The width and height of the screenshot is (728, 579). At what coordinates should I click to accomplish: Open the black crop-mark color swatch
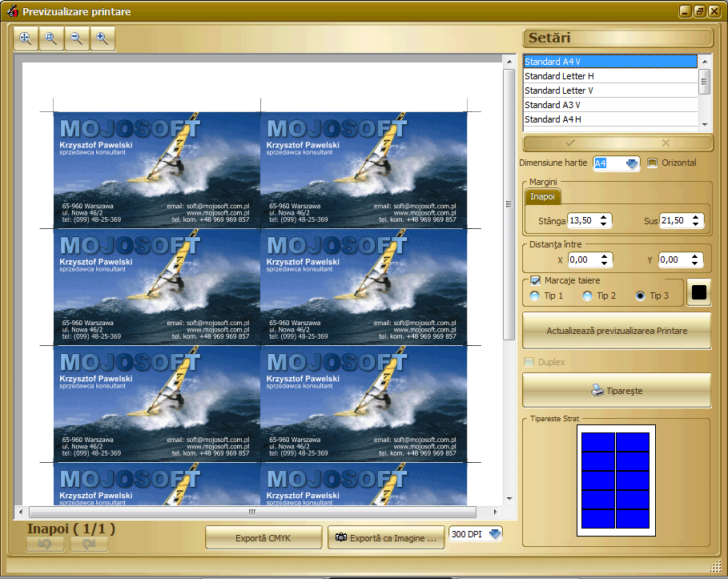coord(698,292)
